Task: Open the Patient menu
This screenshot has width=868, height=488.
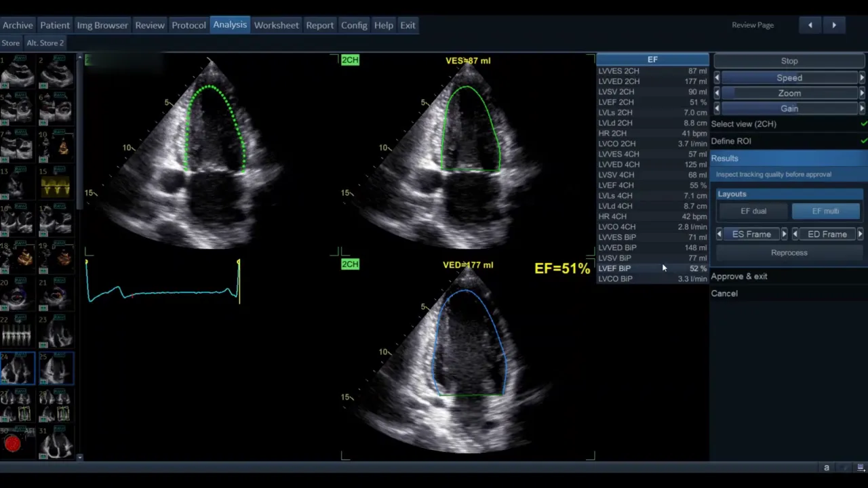Action: point(55,25)
